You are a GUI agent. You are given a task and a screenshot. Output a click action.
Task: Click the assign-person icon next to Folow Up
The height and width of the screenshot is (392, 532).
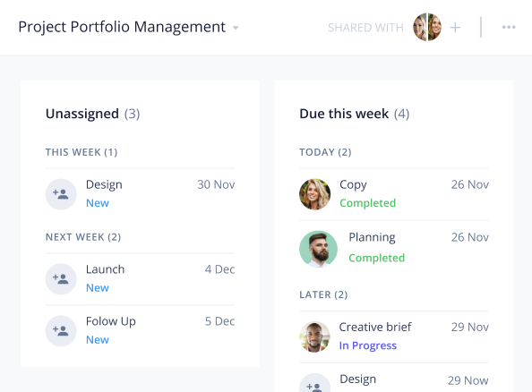pyautogui.click(x=61, y=331)
